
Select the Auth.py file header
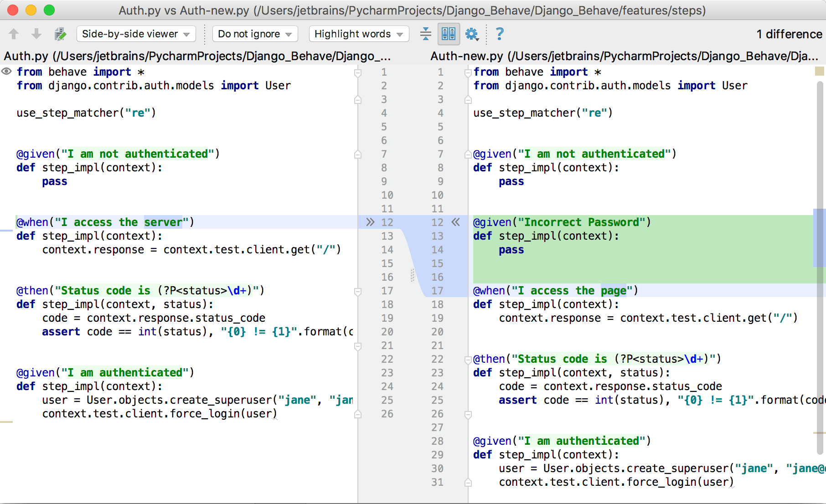click(196, 56)
